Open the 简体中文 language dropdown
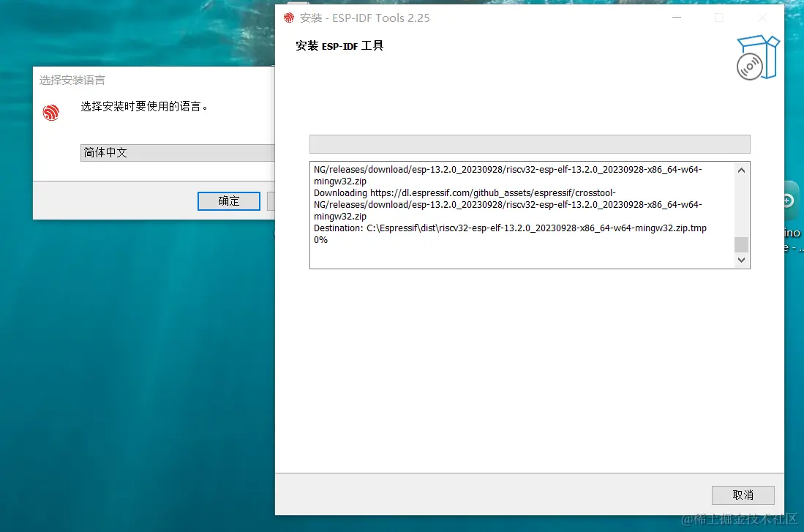 178,153
